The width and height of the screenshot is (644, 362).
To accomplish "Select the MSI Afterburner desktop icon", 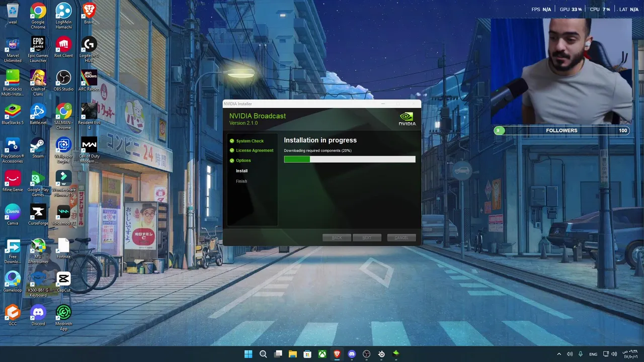I will [x=38, y=251].
